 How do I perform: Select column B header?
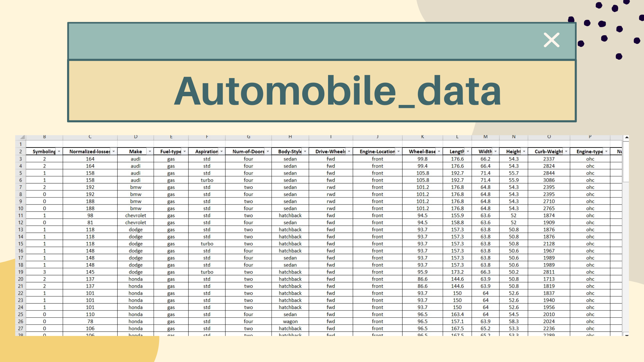[44, 137]
